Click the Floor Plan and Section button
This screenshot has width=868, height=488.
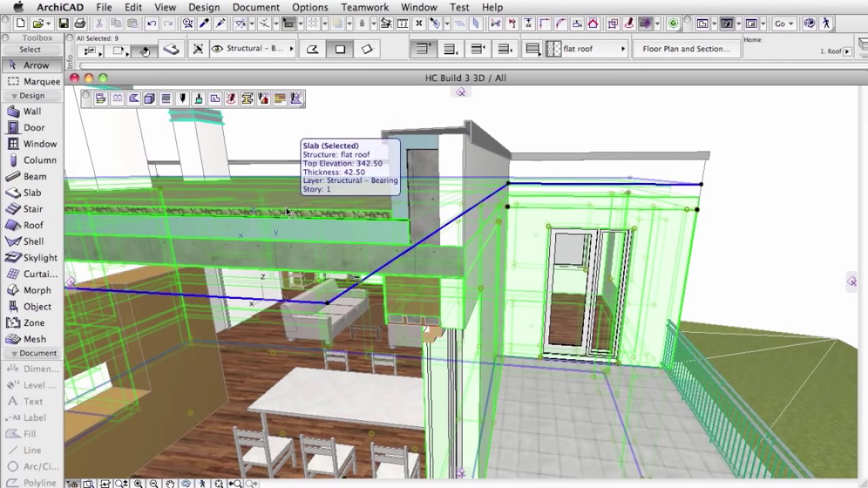click(686, 49)
